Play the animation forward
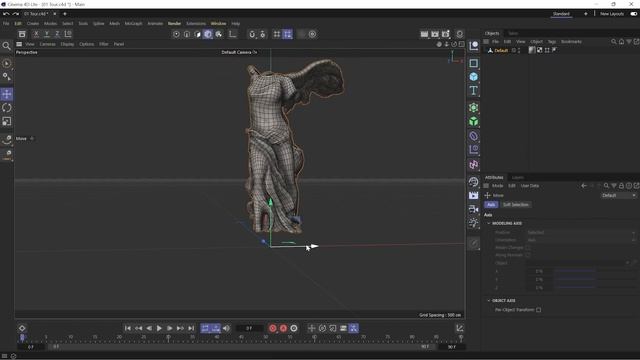Viewport: 640px width, 360px height. [x=160, y=328]
